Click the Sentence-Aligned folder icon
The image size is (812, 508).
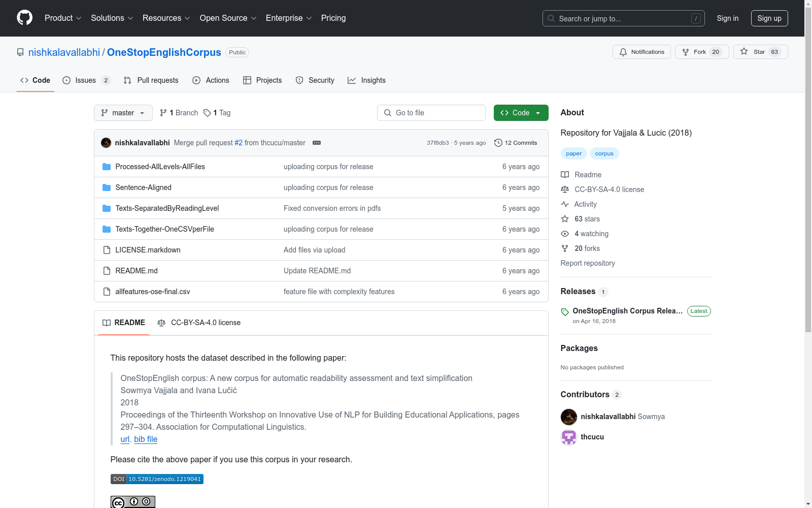(107, 187)
